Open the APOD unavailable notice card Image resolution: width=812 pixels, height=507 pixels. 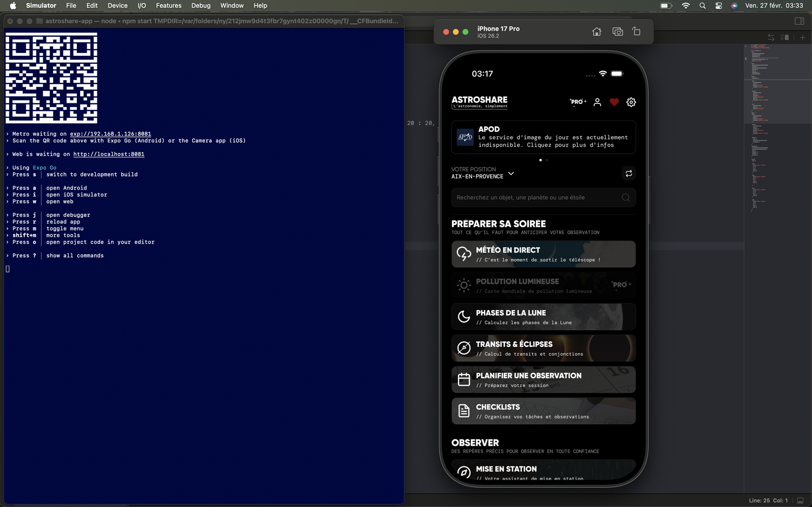point(543,137)
